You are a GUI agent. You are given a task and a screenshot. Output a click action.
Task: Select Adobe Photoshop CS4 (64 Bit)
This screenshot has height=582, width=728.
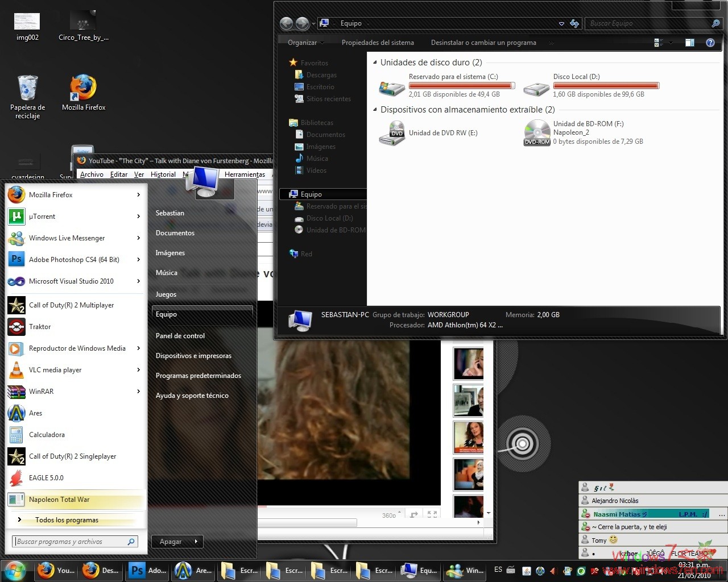tap(74, 259)
